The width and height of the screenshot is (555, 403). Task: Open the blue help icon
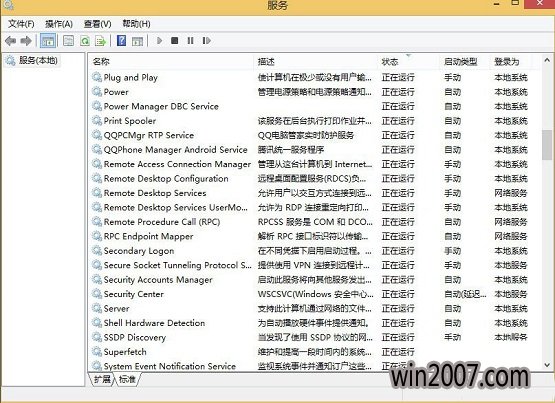coord(121,41)
